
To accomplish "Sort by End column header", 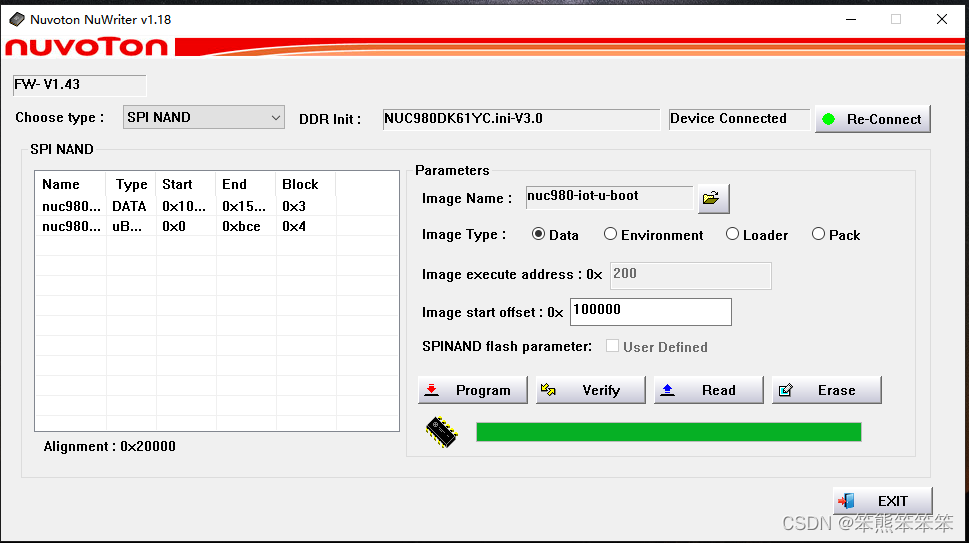I will [x=245, y=184].
